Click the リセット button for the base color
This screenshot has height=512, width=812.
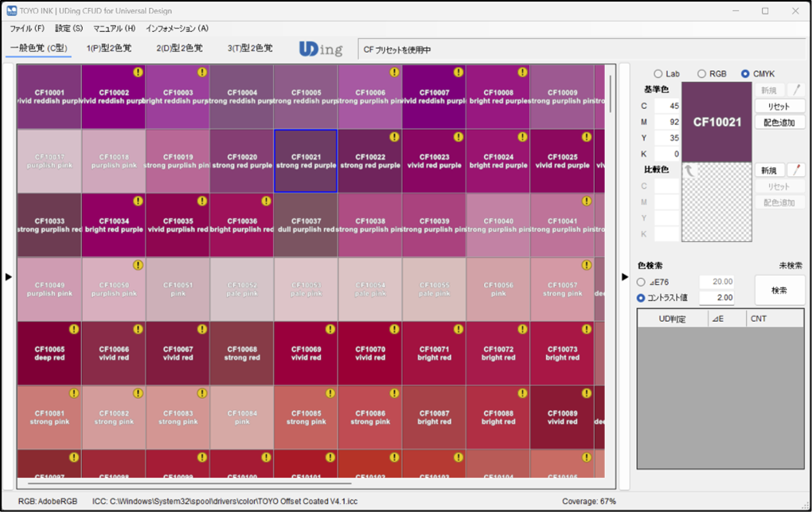pyautogui.click(x=779, y=107)
